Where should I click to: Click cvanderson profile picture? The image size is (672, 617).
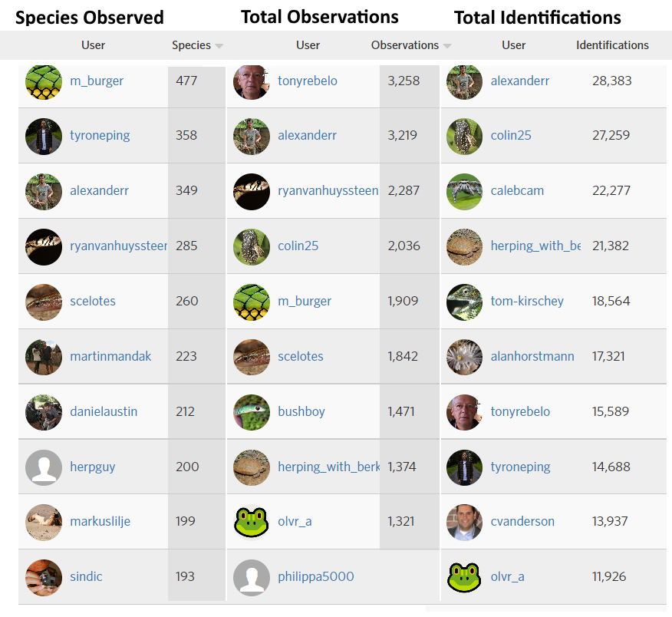465,523
